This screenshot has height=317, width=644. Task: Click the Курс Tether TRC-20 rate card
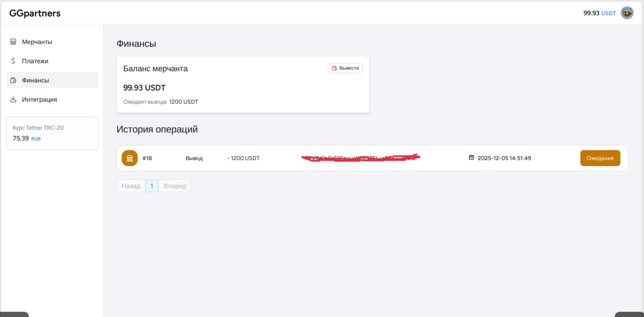pyautogui.click(x=52, y=133)
